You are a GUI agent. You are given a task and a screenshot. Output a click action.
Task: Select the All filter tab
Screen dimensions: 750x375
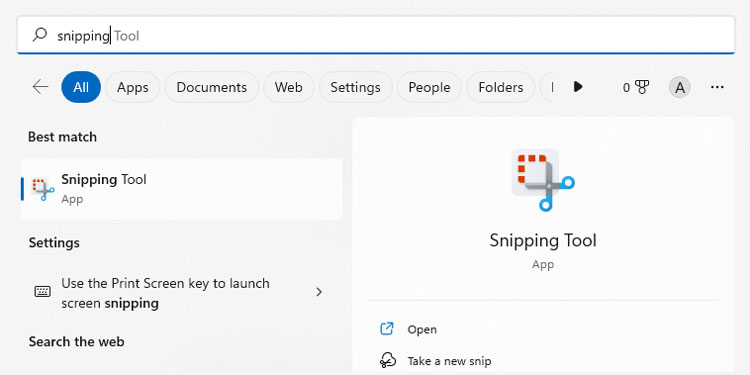[x=81, y=87]
